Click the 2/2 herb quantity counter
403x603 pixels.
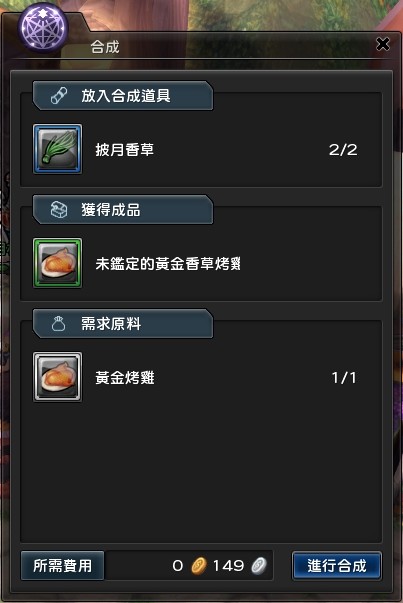[x=343, y=150]
